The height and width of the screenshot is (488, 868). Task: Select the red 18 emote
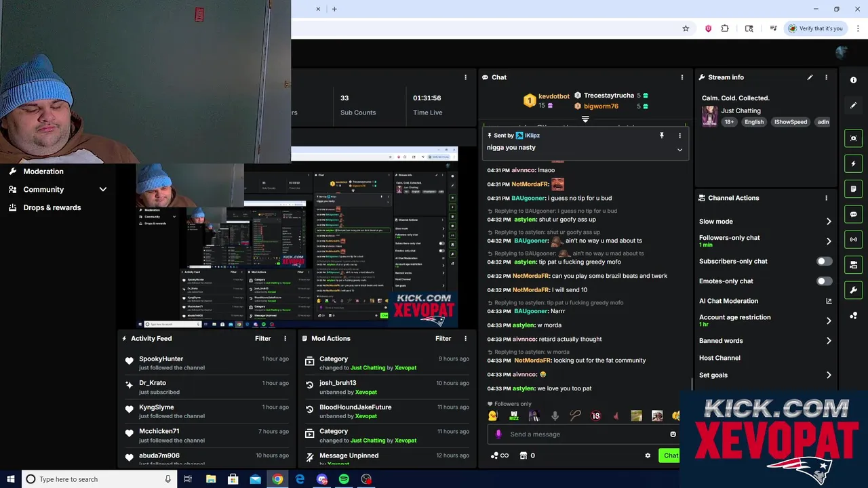pyautogui.click(x=595, y=415)
